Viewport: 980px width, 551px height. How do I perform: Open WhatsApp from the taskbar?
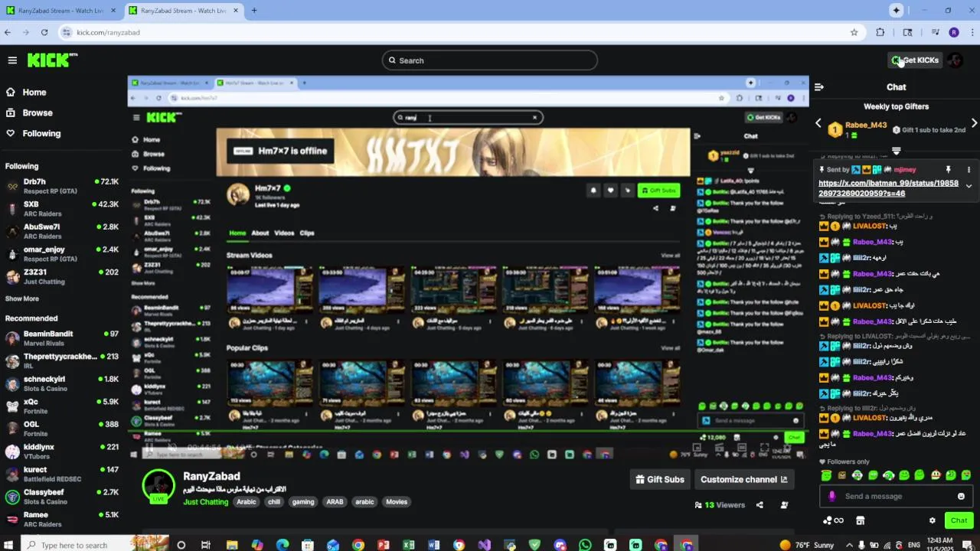tap(585, 545)
